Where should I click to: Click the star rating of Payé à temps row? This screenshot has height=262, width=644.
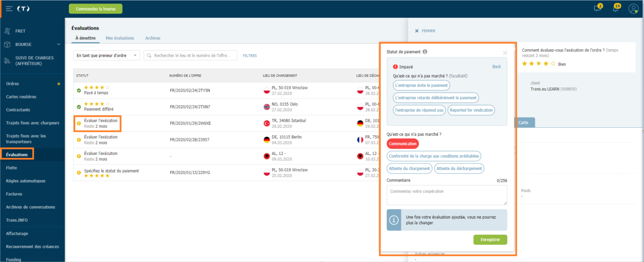coord(96,88)
